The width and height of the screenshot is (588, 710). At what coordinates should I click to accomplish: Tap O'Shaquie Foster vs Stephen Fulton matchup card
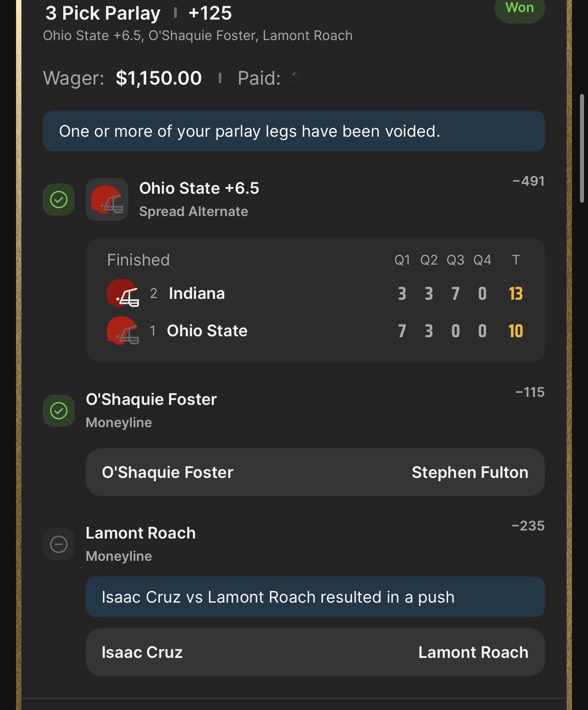tap(315, 472)
